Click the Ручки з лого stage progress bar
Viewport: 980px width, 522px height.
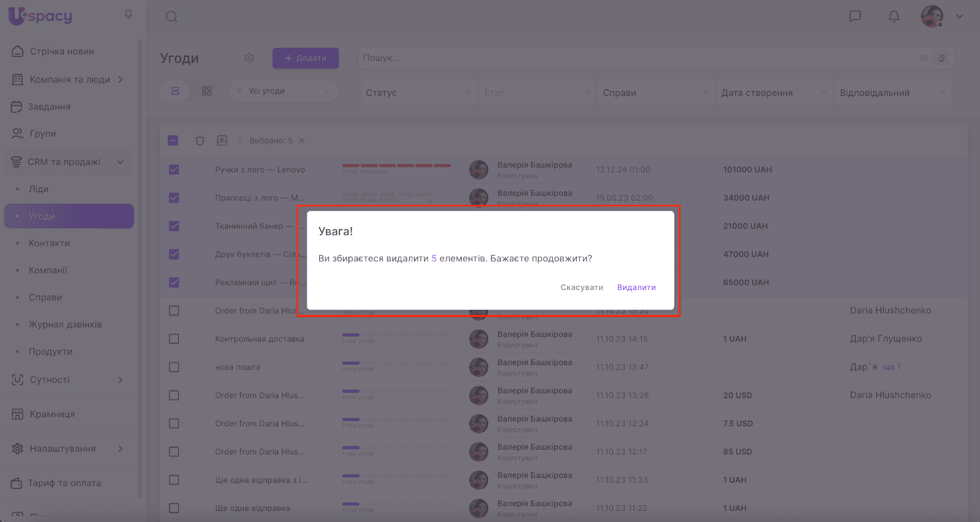[396, 166]
